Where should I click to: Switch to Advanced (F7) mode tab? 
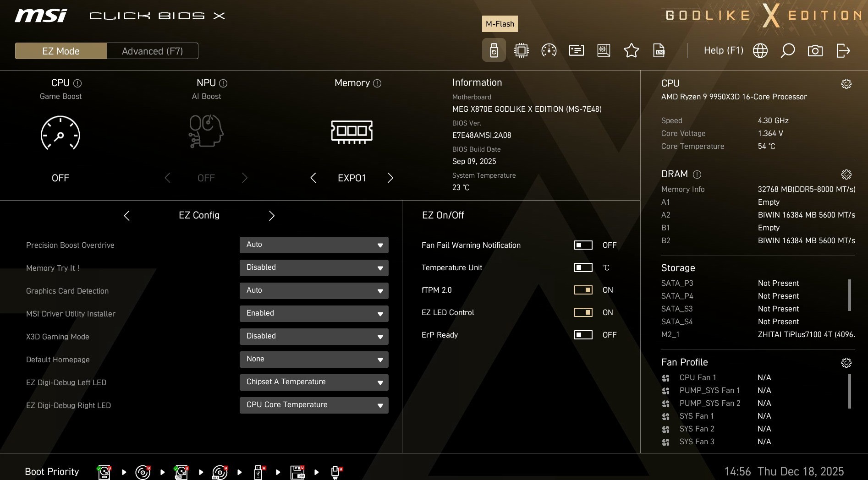pyautogui.click(x=152, y=51)
